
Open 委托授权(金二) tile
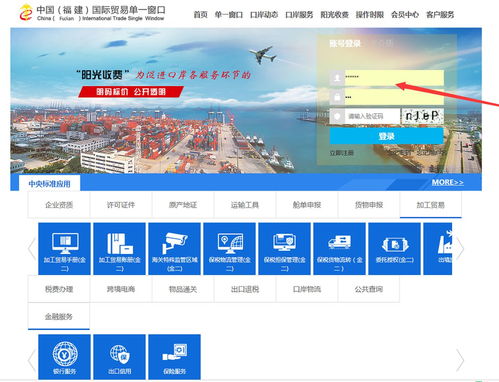[394, 249]
